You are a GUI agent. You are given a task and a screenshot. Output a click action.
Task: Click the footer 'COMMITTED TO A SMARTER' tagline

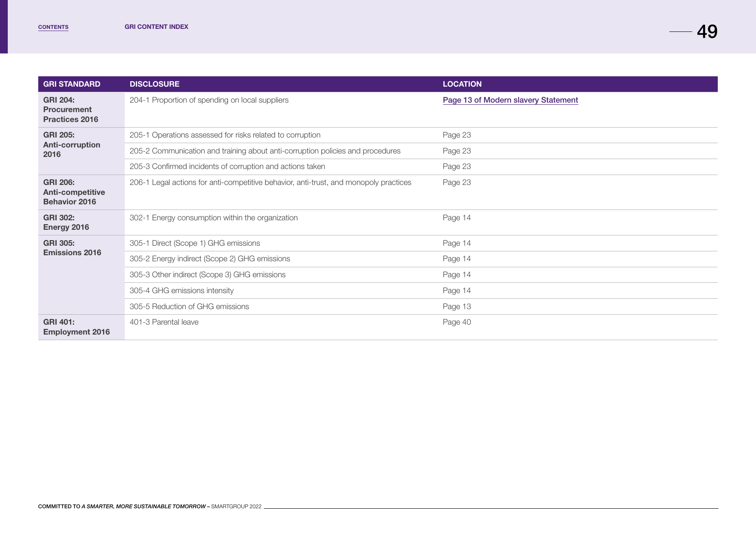click(x=150, y=507)
